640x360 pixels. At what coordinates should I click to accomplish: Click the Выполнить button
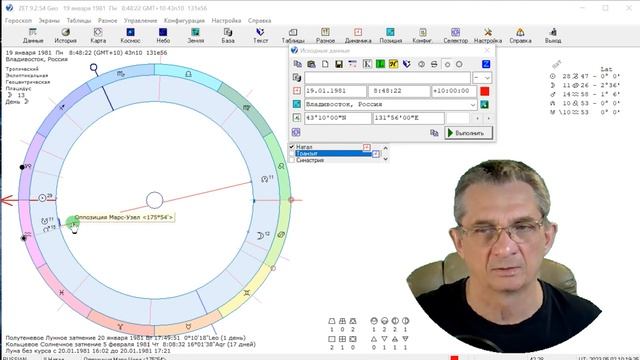(468, 133)
